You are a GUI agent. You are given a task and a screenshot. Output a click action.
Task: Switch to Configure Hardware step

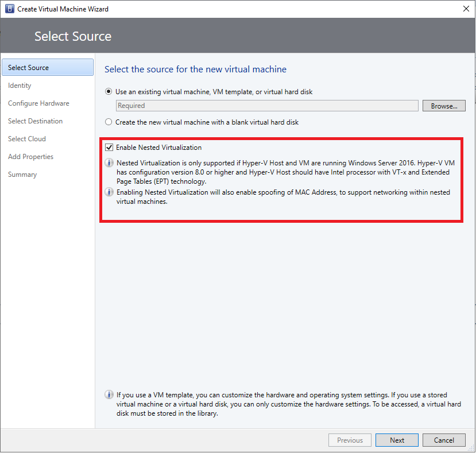(x=38, y=103)
